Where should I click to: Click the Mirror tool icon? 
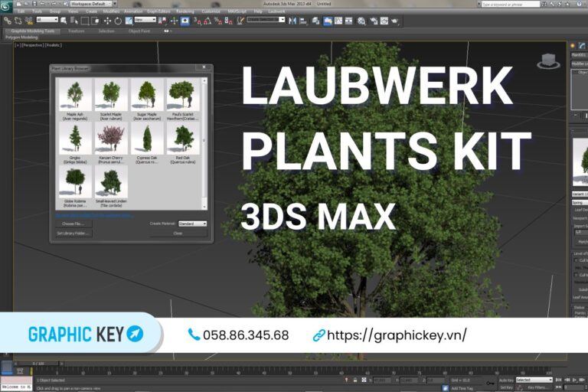(x=292, y=21)
